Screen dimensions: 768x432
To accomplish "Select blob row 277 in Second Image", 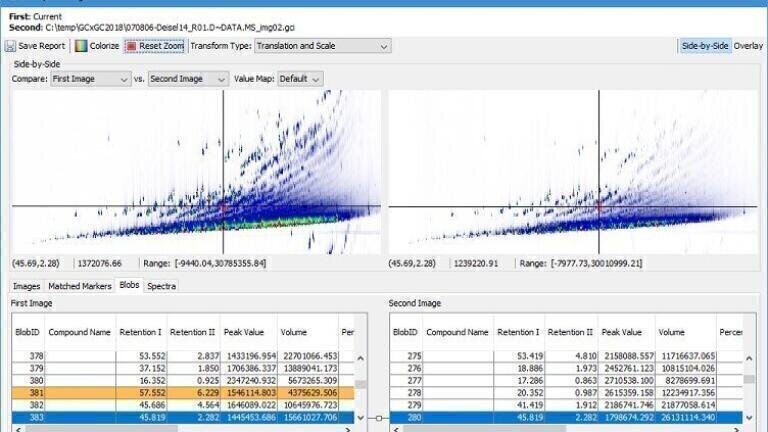I will pos(566,380).
